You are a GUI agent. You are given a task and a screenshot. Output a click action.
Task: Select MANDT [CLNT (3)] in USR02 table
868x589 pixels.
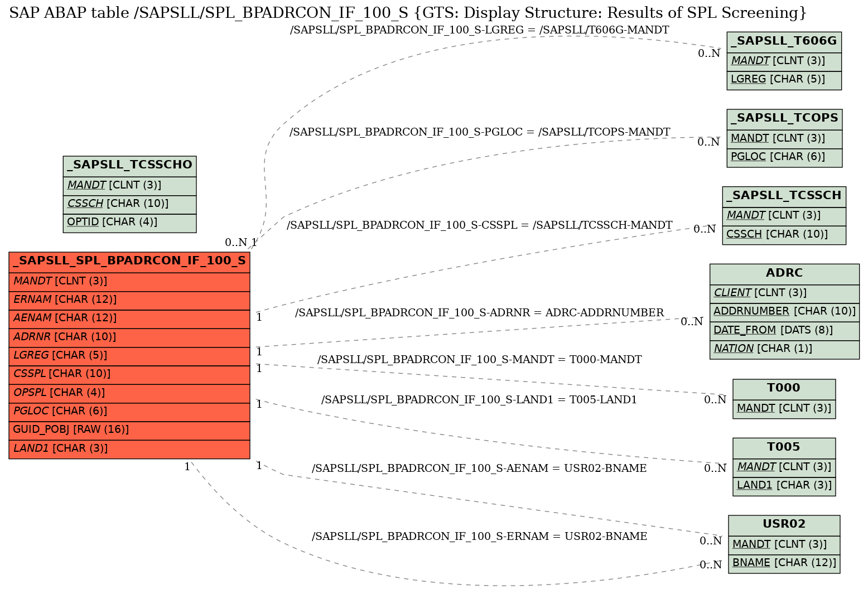[x=784, y=545]
